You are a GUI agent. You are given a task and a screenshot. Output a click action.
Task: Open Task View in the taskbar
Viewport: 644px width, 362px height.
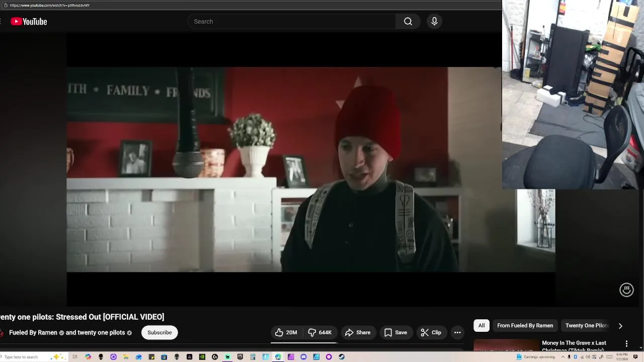click(75, 357)
